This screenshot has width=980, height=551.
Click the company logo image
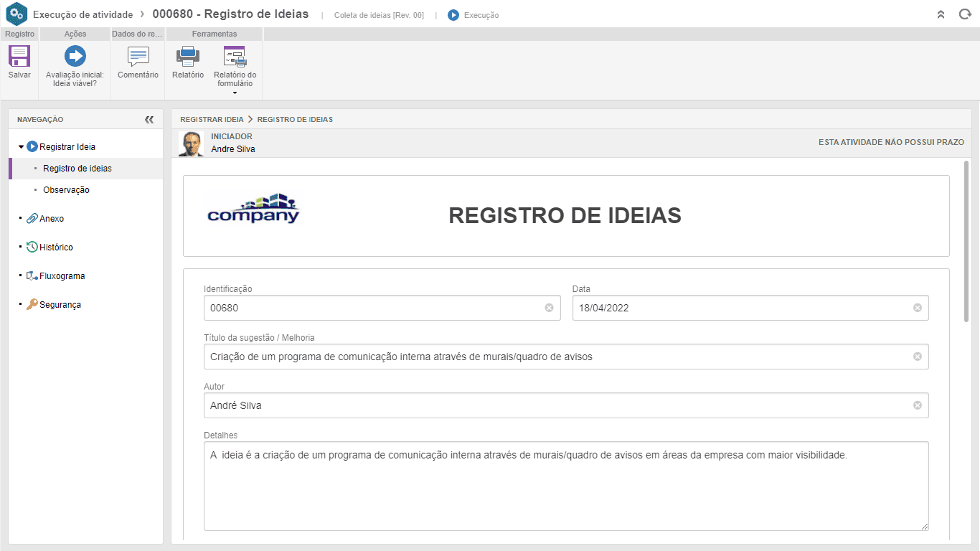[253, 209]
